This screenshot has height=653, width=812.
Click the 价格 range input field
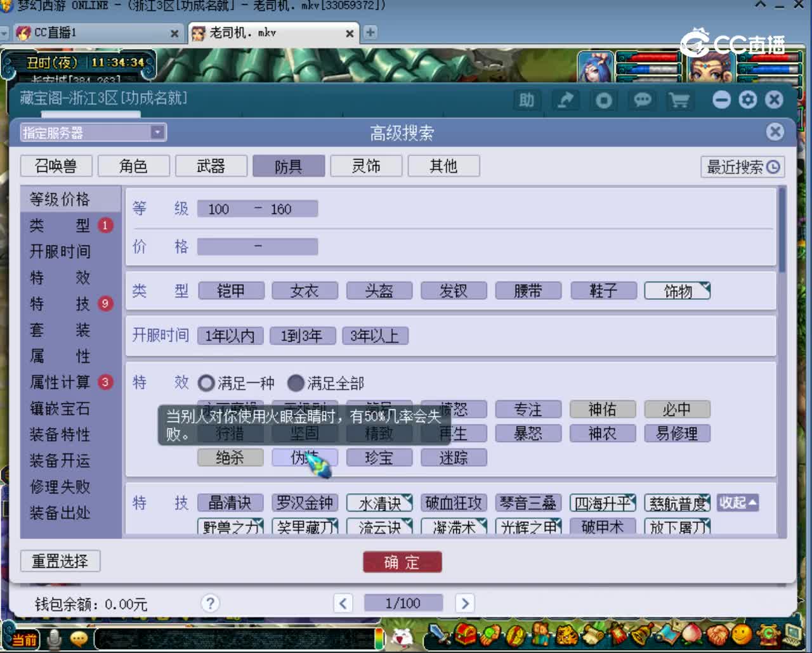pyautogui.click(x=258, y=246)
